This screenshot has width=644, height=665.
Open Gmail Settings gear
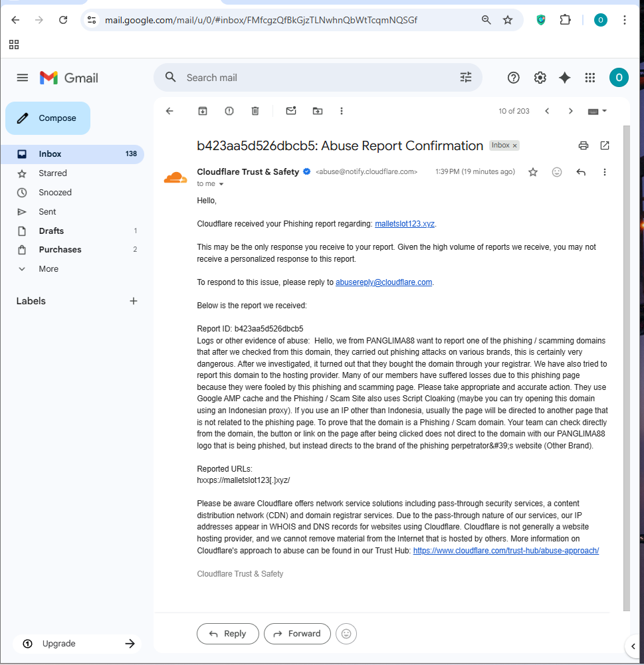click(x=540, y=78)
